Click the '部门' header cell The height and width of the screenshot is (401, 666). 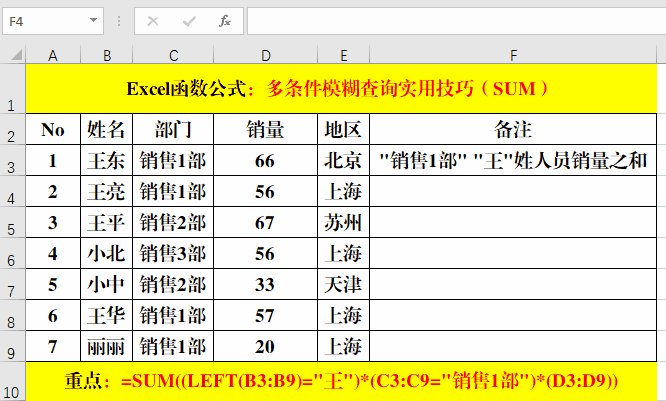coord(173,129)
